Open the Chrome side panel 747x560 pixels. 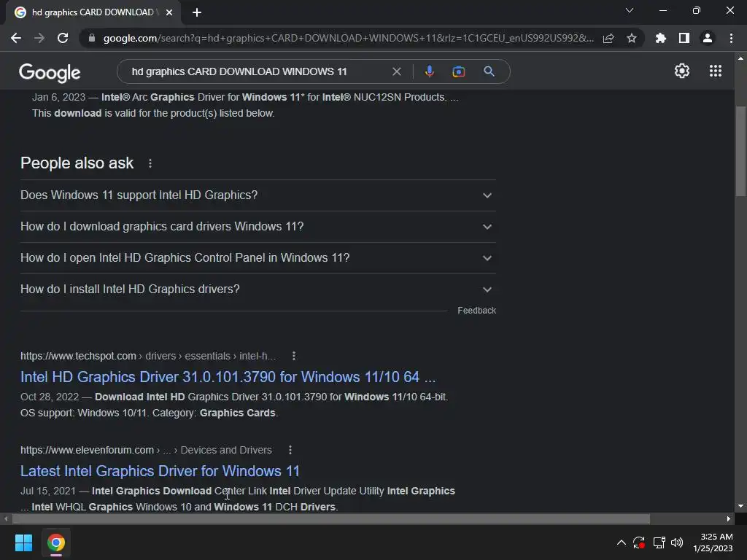(x=684, y=38)
